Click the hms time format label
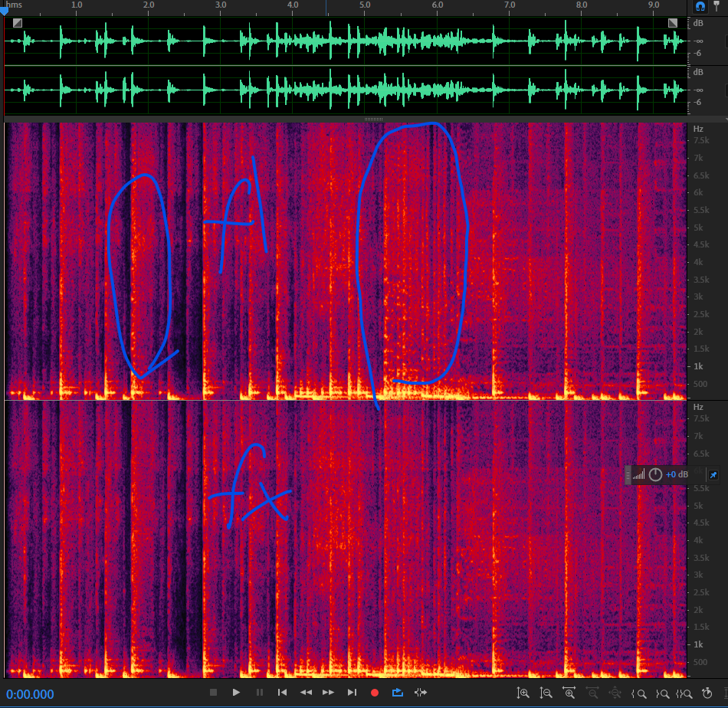 point(15,5)
